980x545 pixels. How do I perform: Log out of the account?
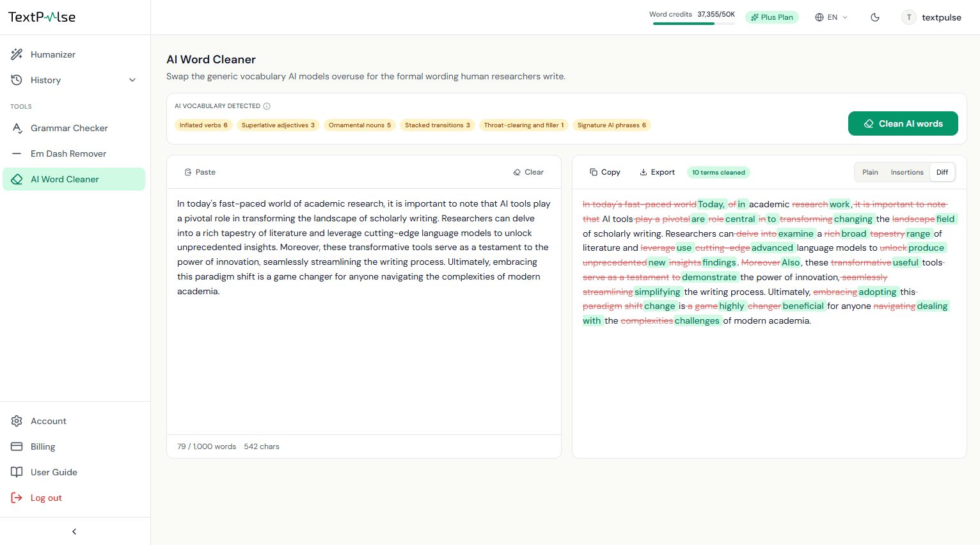(74, 498)
